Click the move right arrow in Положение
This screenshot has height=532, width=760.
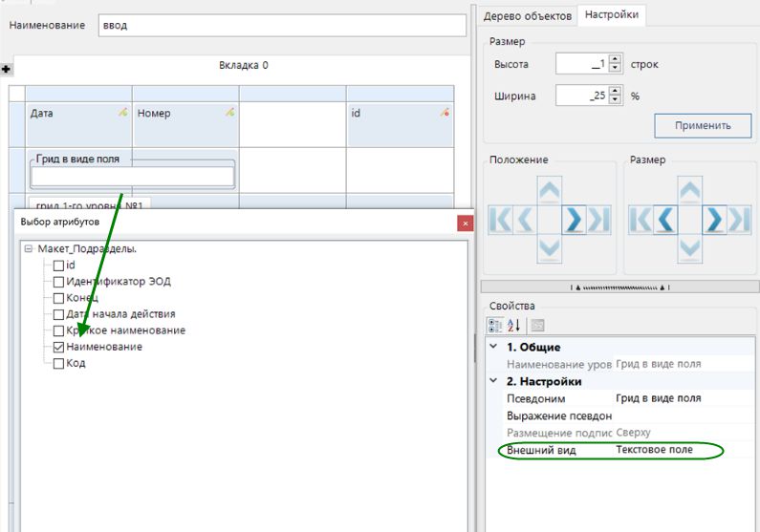(574, 220)
